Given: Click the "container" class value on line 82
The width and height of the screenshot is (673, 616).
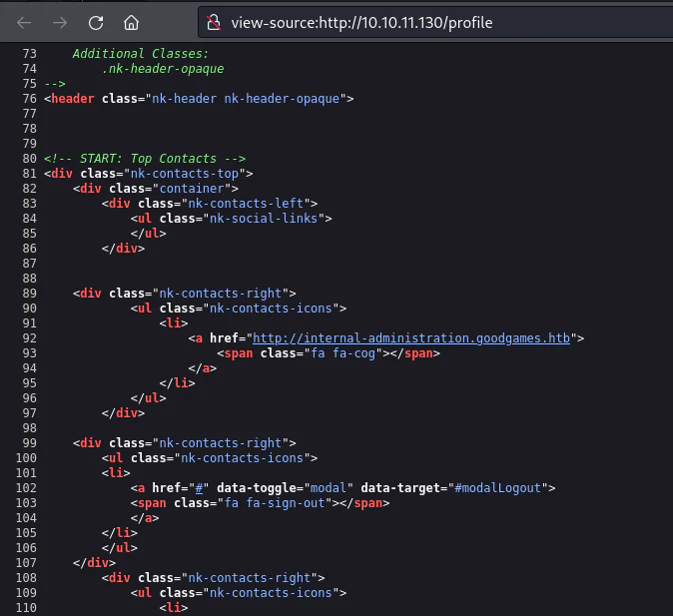Looking at the screenshot, I should [x=192, y=189].
